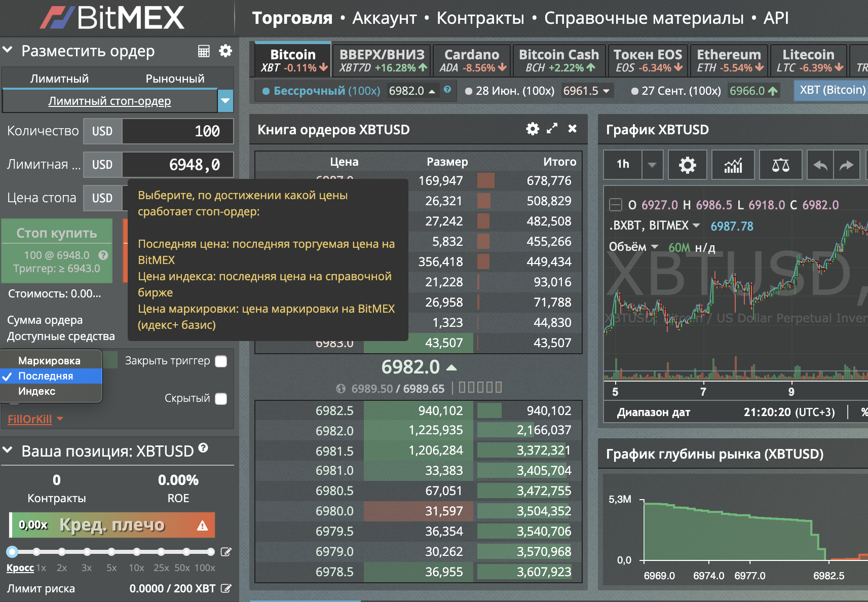Click the leverage slider handle
868x602 pixels.
point(12,552)
